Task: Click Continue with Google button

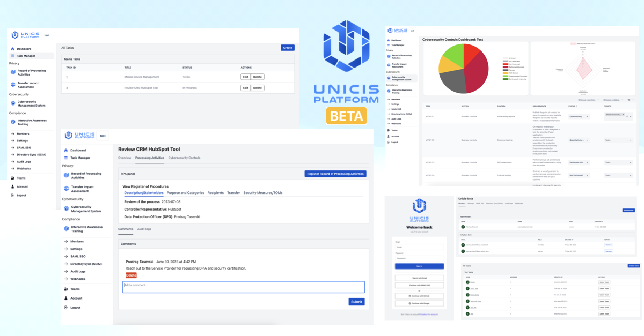Action: pos(419,303)
